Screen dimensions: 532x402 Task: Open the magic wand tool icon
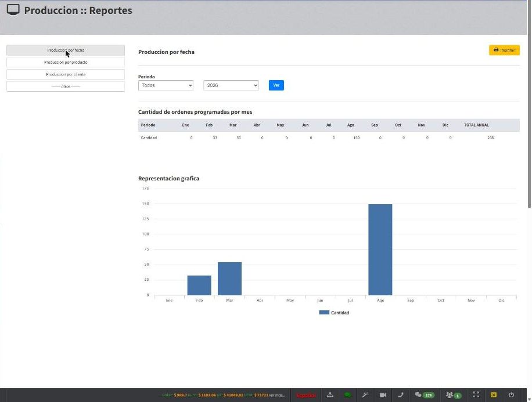[x=365, y=395]
